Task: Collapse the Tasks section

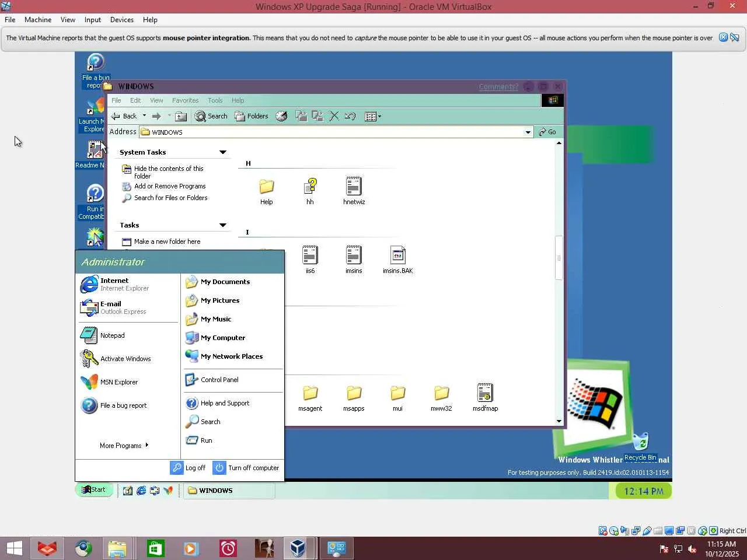Action: tap(222, 225)
